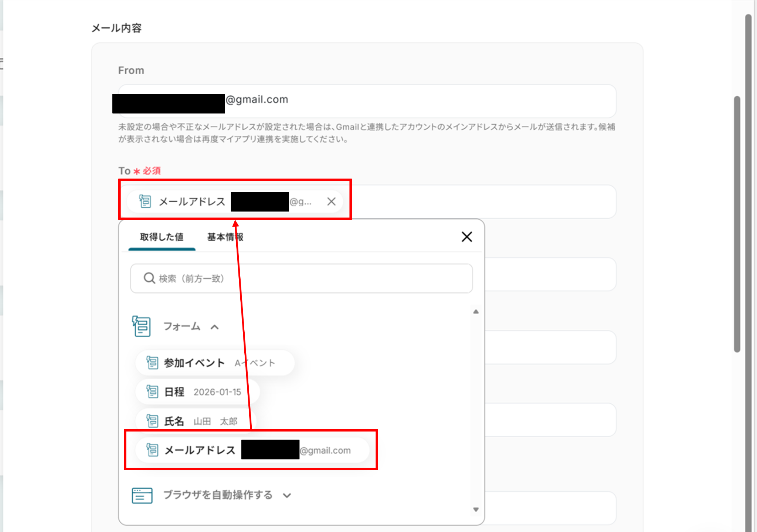Click the フォーム section form icon

click(142, 326)
